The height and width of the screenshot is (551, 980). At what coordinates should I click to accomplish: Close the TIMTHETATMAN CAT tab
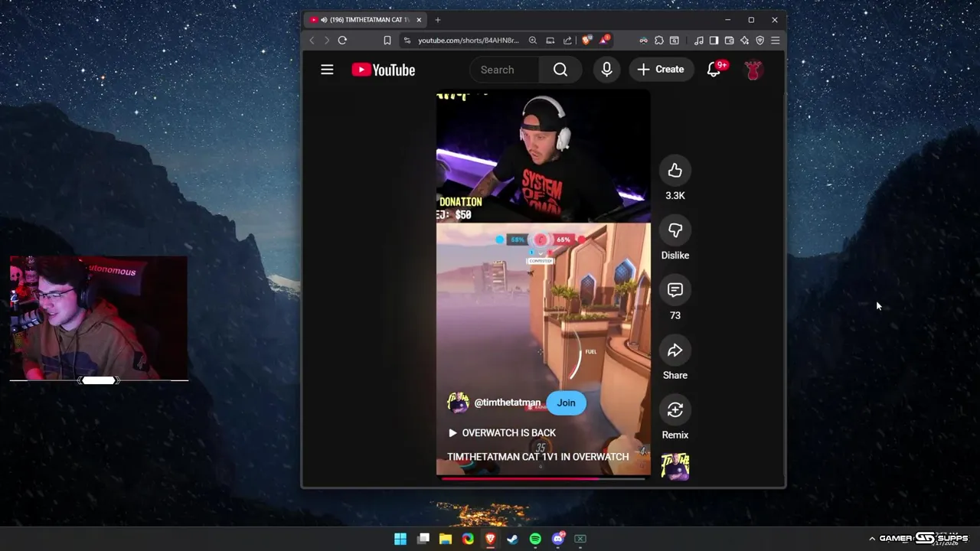pyautogui.click(x=419, y=20)
